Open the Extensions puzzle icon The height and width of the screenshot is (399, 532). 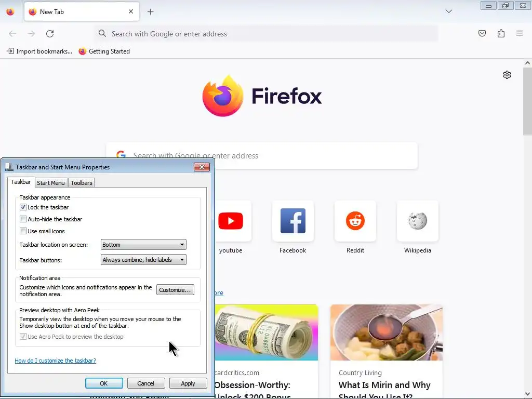501,33
